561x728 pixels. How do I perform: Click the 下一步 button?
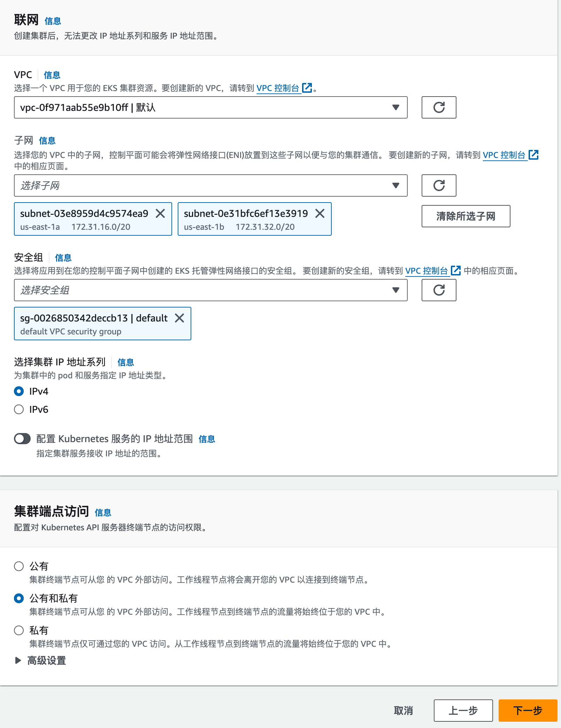coord(528,711)
